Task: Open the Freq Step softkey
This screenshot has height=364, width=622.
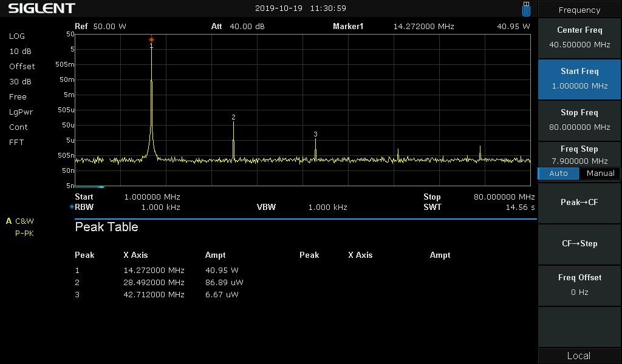Action: (x=579, y=155)
